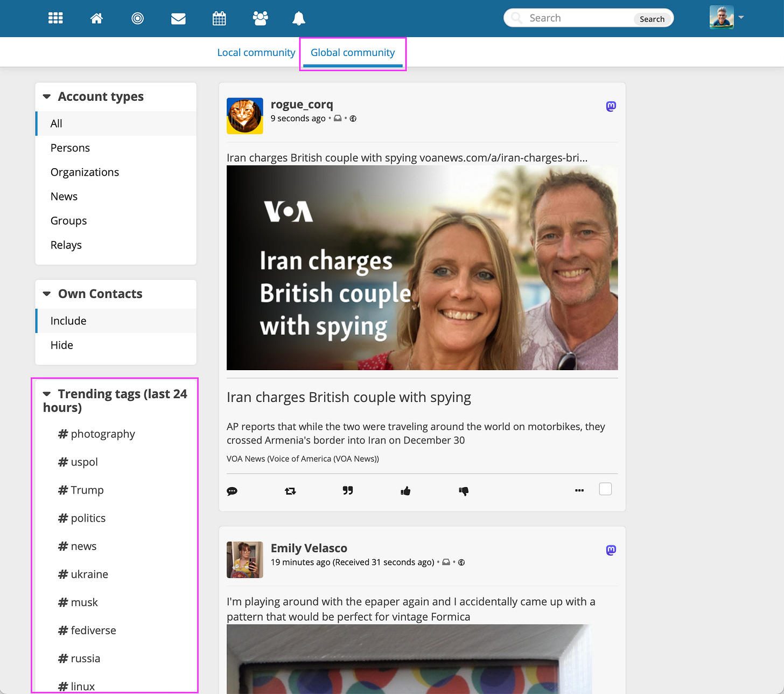Collapse the Trending tags panel
The height and width of the screenshot is (694, 784).
coord(47,394)
